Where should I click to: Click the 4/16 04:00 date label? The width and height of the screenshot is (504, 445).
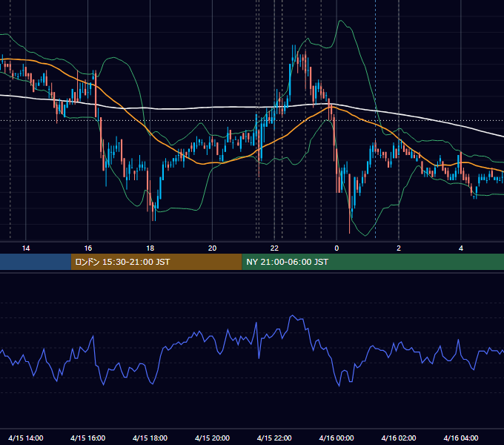pyautogui.click(x=461, y=438)
